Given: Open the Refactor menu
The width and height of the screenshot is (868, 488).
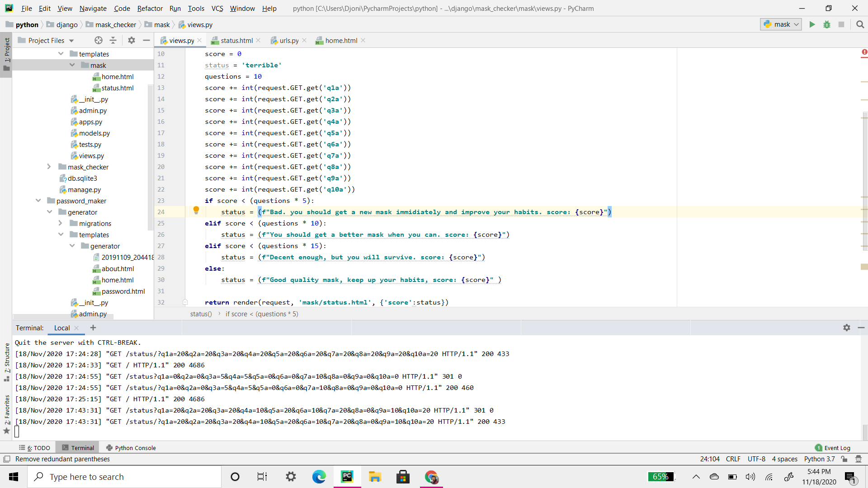Looking at the screenshot, I should point(150,8).
